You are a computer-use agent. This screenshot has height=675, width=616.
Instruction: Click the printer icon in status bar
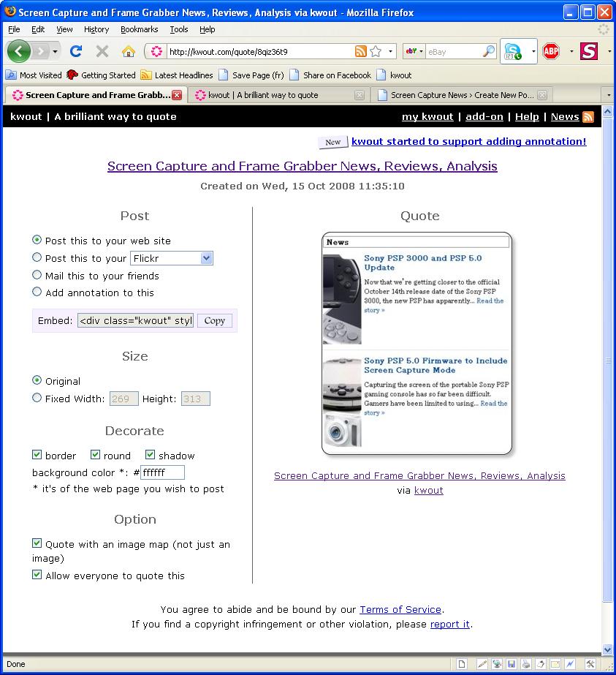pyautogui.click(x=526, y=664)
